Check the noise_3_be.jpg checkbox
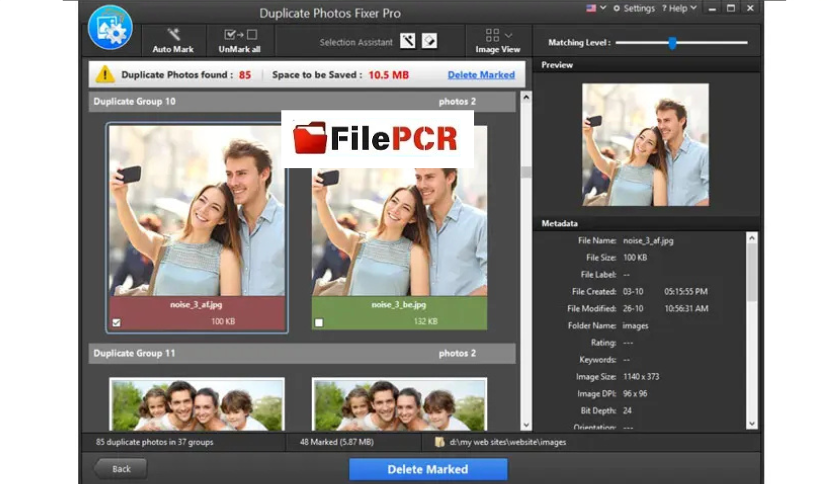The width and height of the screenshot is (836, 484). pos(319,322)
